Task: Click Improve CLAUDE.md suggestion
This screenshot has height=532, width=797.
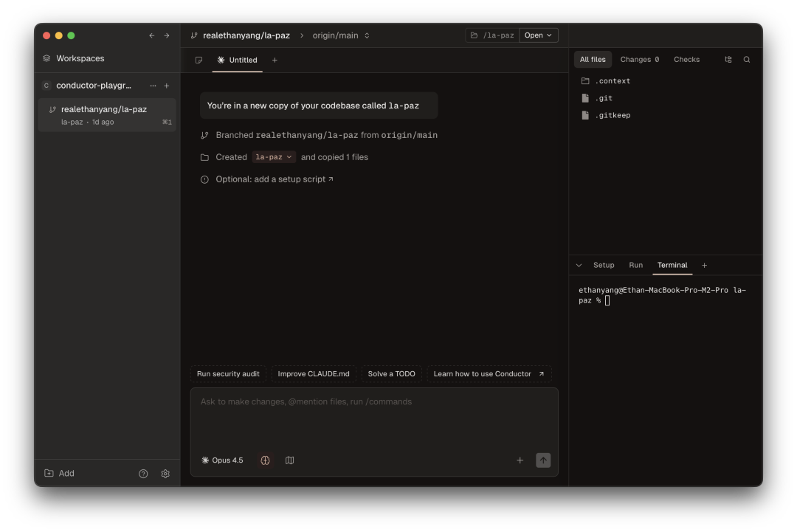Action: point(314,374)
